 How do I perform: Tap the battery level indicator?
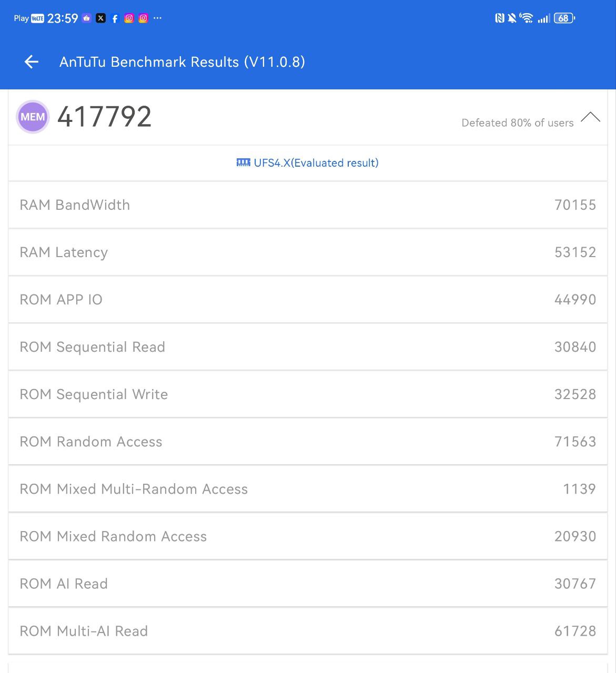pyautogui.click(x=564, y=18)
